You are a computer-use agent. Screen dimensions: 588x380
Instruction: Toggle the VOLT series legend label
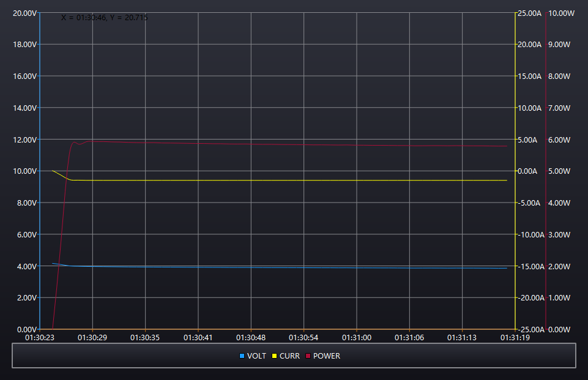(x=256, y=356)
